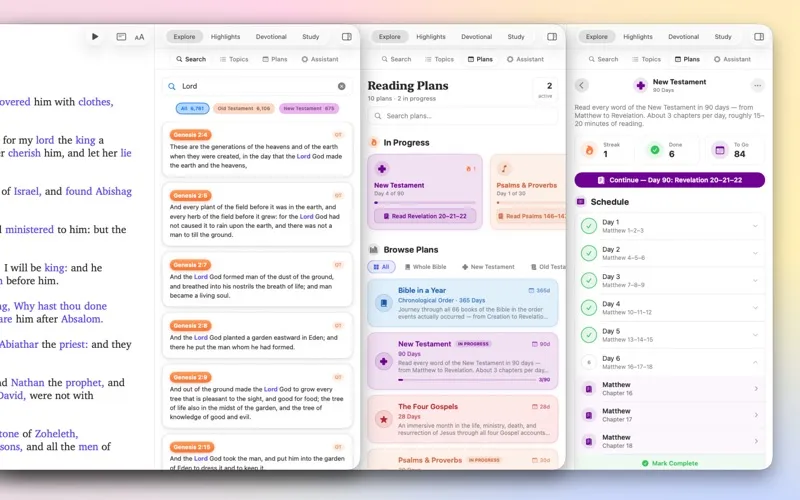Open Matthew Chapter 18 via its right chevron
The height and width of the screenshot is (500, 800).
point(756,441)
